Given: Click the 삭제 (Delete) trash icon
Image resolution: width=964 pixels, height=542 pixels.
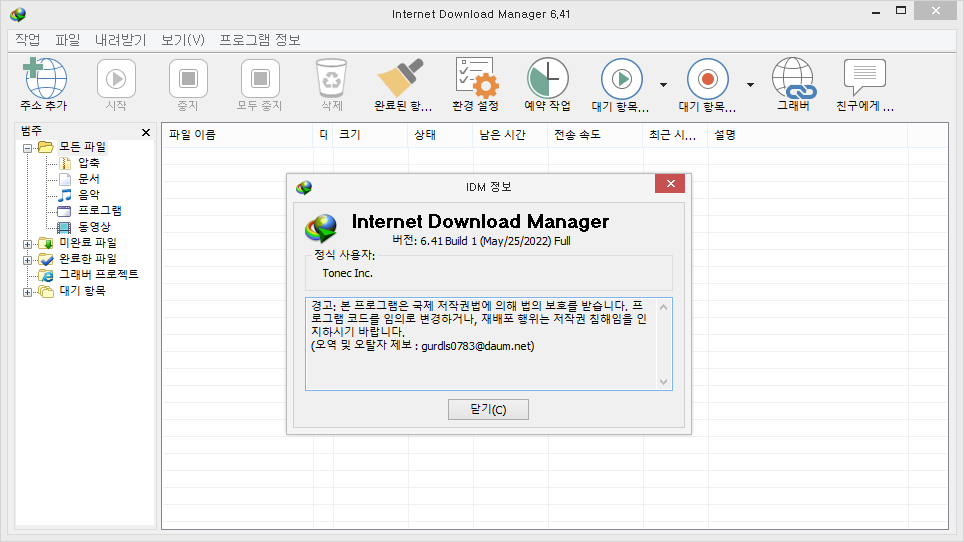Looking at the screenshot, I should [331, 78].
